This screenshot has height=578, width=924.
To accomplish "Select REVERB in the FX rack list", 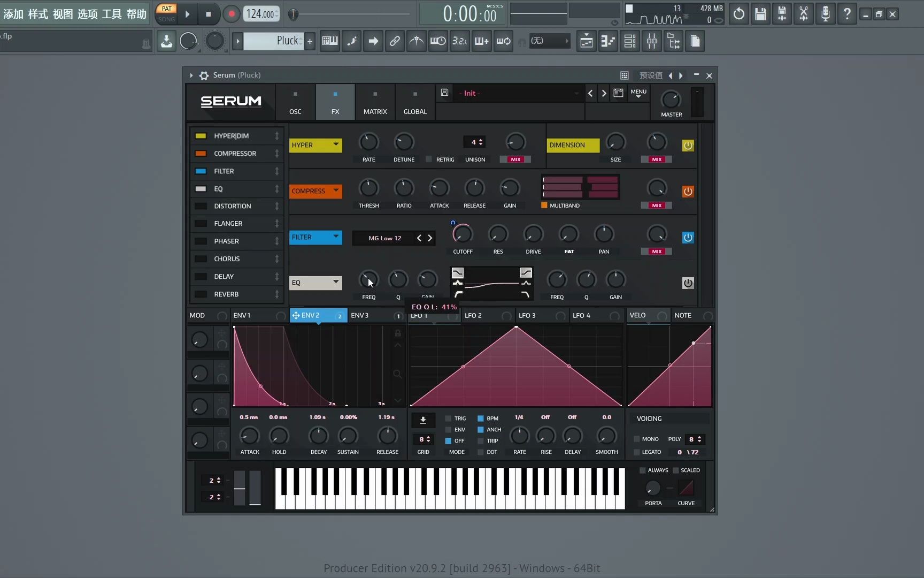I will [x=236, y=294].
